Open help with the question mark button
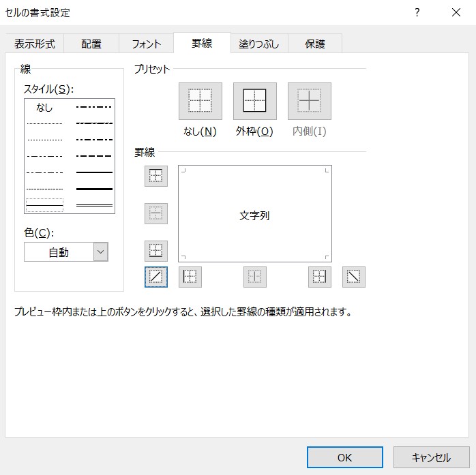Screen dimensions: 476x475 (417, 12)
